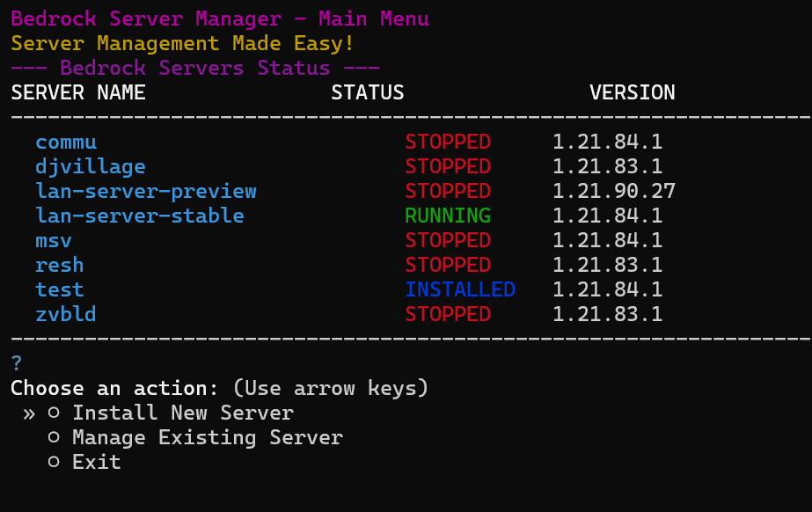
Task: Click the VERSION column header
Action: tap(633, 92)
